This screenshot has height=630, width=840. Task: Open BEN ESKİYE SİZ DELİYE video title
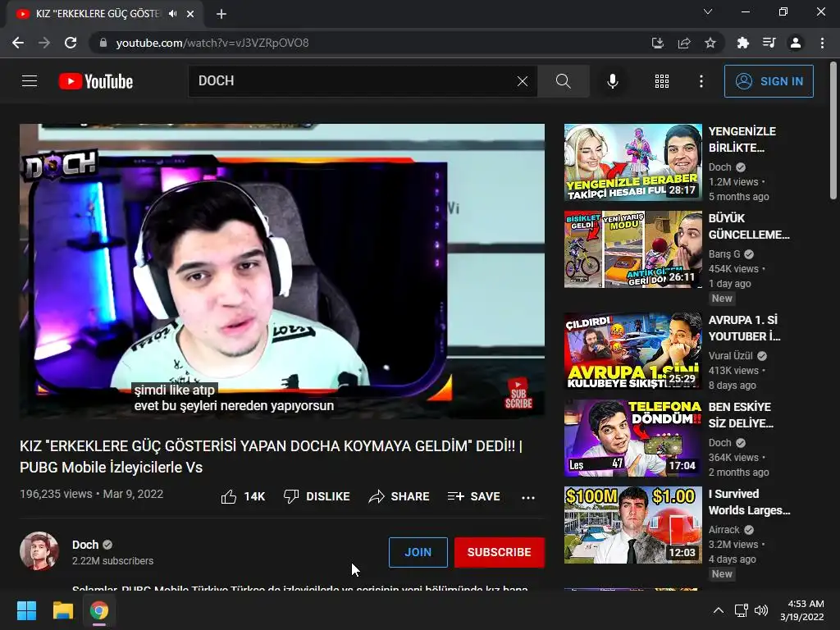point(741,414)
